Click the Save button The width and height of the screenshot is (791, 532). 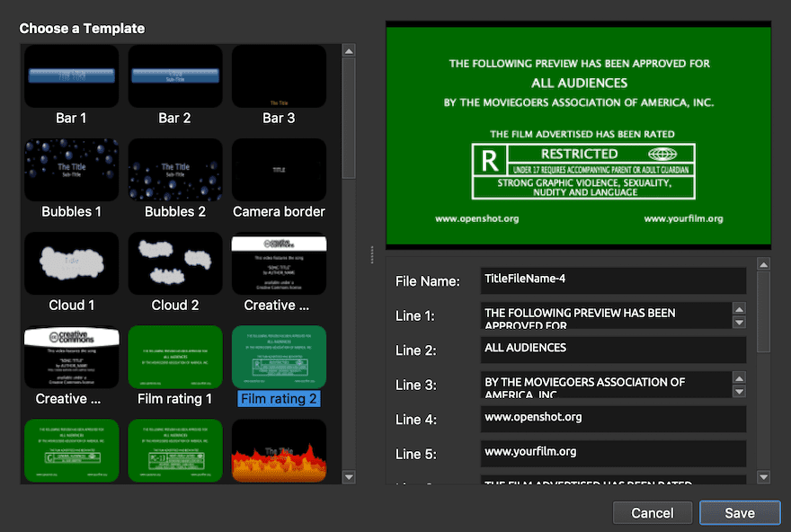click(740, 513)
